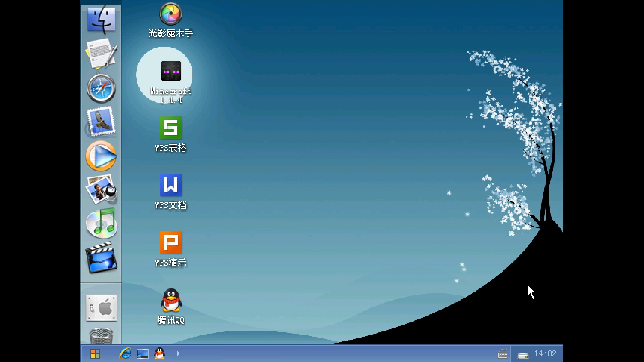Screen dimensions: 644x362
Task: Open Safari compass icon in dock
Action: (x=101, y=88)
